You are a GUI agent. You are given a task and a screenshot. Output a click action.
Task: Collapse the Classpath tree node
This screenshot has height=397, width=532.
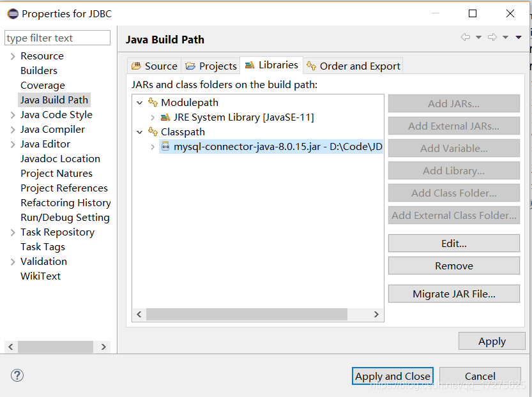[x=139, y=132]
